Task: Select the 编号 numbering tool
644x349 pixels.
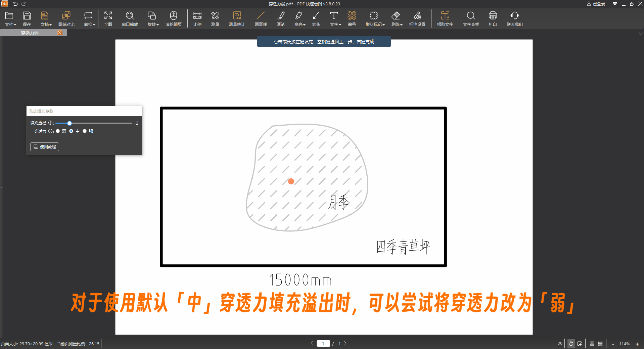Action: pyautogui.click(x=352, y=19)
